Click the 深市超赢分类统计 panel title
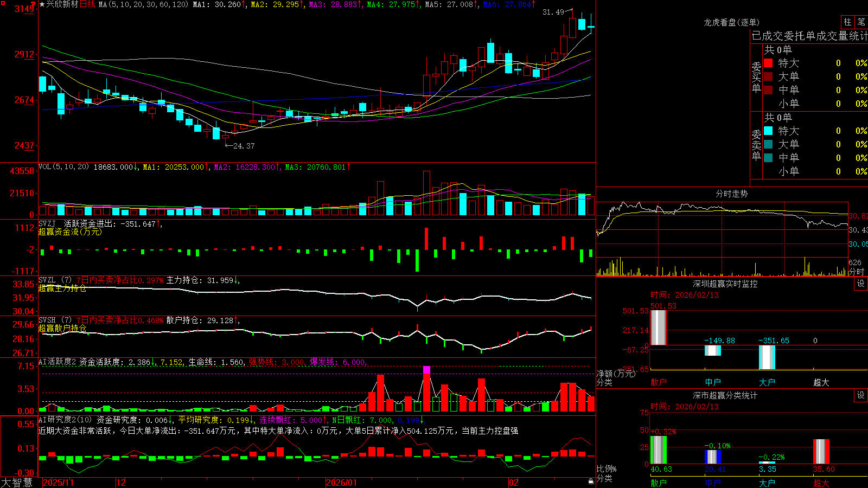Screen dimensions: 868x488 point(725,395)
